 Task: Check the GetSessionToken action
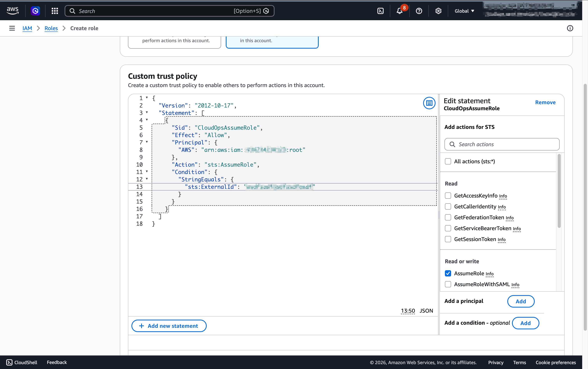point(448,239)
